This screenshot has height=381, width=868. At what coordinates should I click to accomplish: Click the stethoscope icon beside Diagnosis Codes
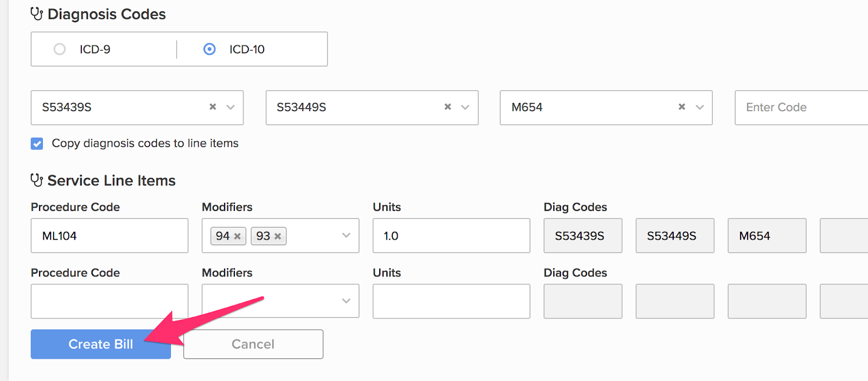[x=36, y=14]
